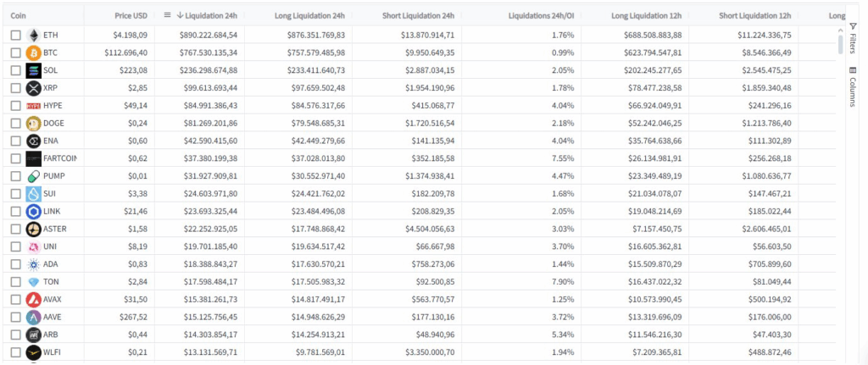Open the Liquidation 24h column menu icon
Viewport: 868px width, 365px height.
click(x=167, y=15)
